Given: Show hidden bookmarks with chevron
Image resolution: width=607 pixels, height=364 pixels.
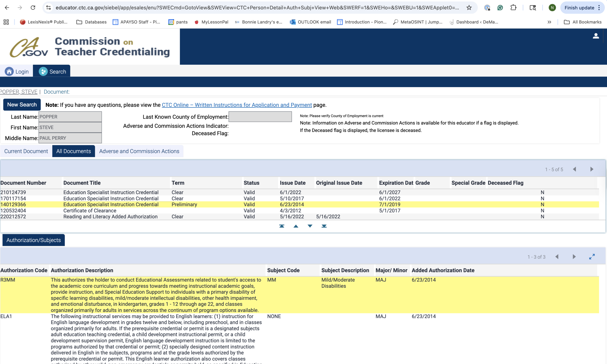Looking at the screenshot, I should tap(549, 22).
